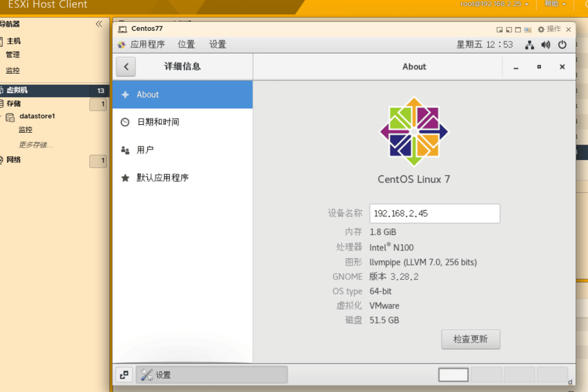Collapse the navigator with the « chevron
The width and height of the screenshot is (588, 392).
pos(99,23)
